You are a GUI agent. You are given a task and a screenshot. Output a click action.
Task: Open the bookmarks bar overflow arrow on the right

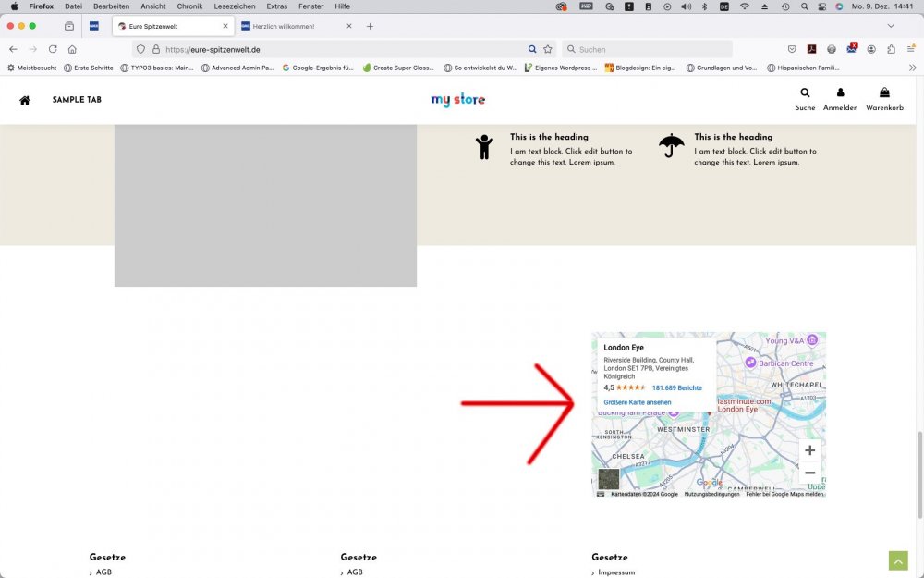pos(912,68)
